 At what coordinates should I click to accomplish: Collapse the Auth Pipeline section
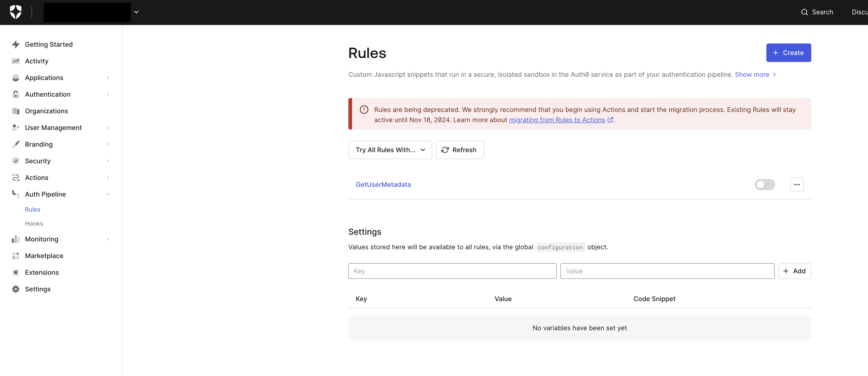(107, 194)
